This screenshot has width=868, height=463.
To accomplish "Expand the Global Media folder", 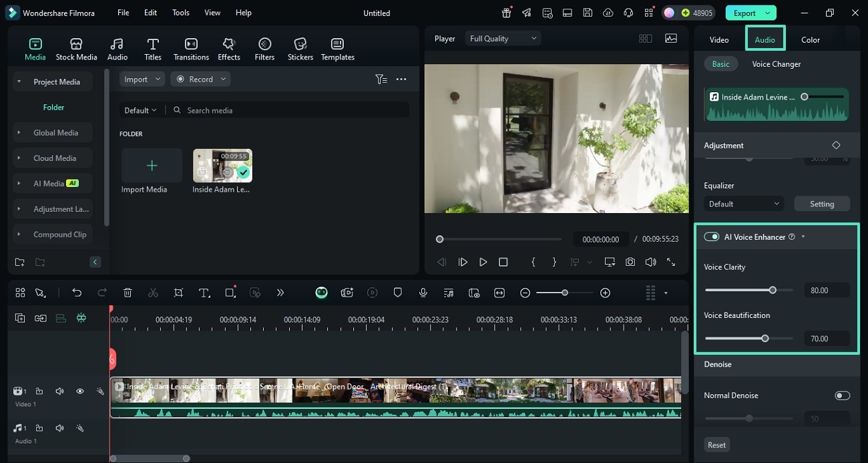I will point(19,132).
